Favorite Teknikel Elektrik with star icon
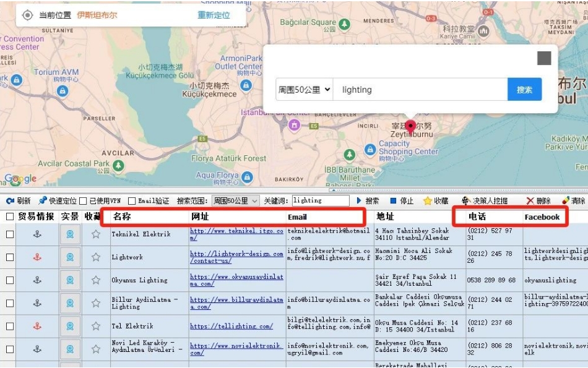Viewport: 588px width, 368px height. coord(95,234)
